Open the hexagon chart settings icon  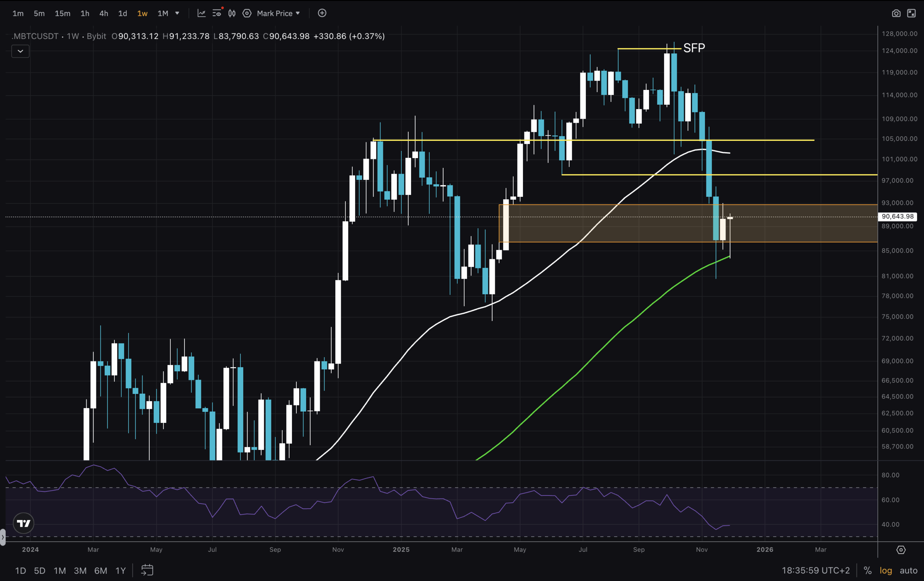click(x=247, y=13)
